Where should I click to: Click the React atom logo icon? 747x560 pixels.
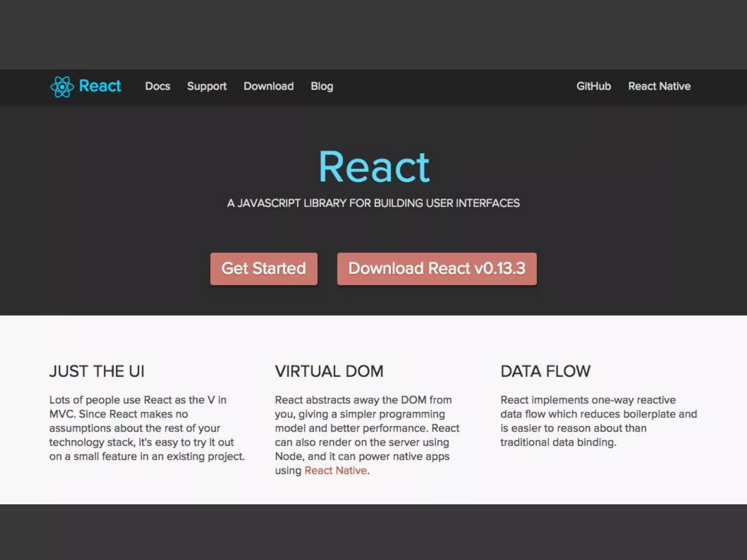pyautogui.click(x=62, y=86)
